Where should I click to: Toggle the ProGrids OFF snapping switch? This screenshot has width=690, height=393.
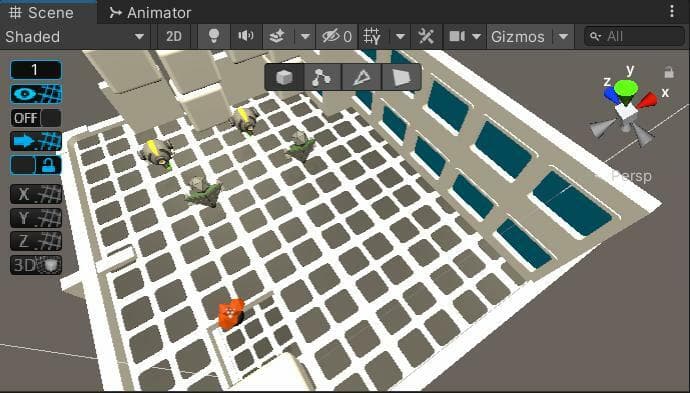(36, 118)
